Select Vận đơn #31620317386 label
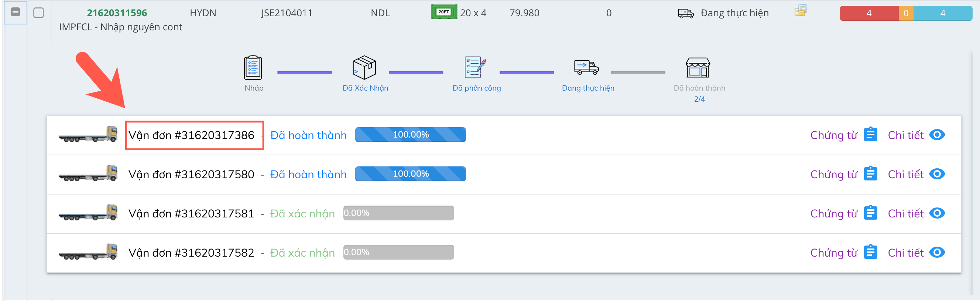 (191, 135)
